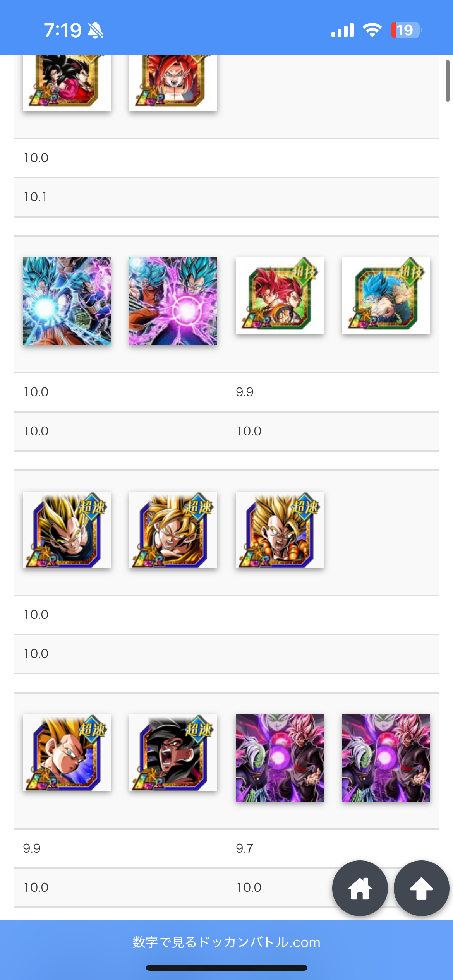
Task: Tap the 9.7 score under Zamasu artwork
Action: 244,848
